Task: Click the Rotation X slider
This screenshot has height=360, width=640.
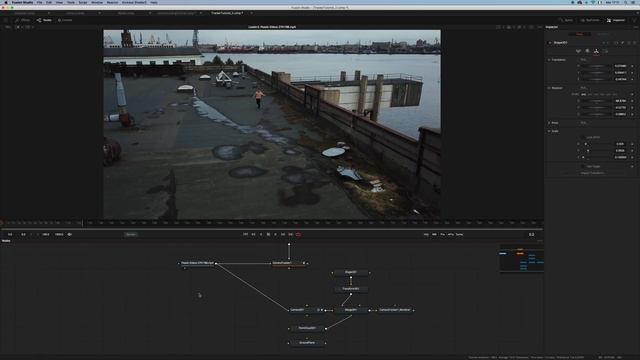Action: pos(596,101)
